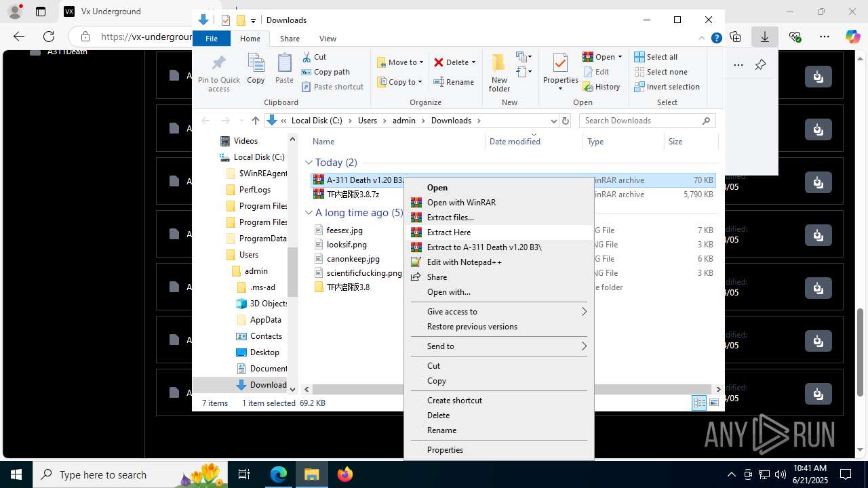
Task: Open address bar history dropdown
Action: point(554,121)
